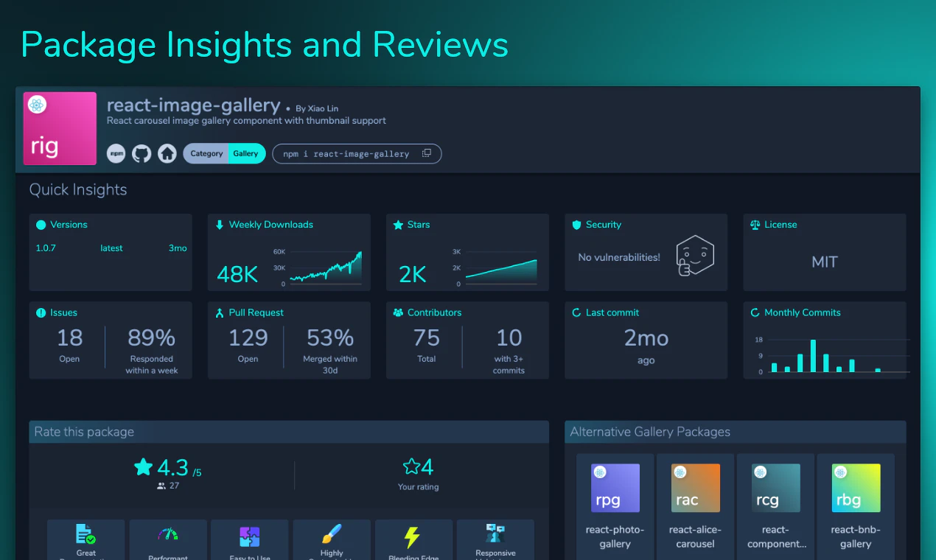Click the '2K' stars value
Screen dimensions: 936x560
413,275
